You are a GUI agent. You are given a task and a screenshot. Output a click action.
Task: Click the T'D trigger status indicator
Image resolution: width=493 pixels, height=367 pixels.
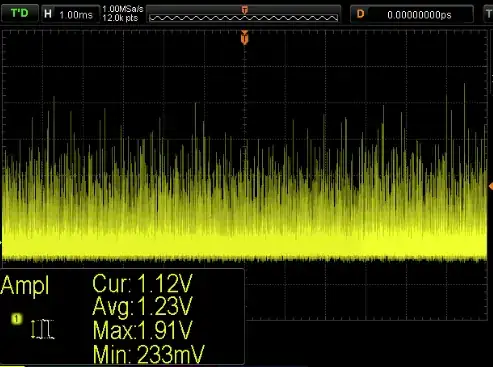click(x=19, y=13)
